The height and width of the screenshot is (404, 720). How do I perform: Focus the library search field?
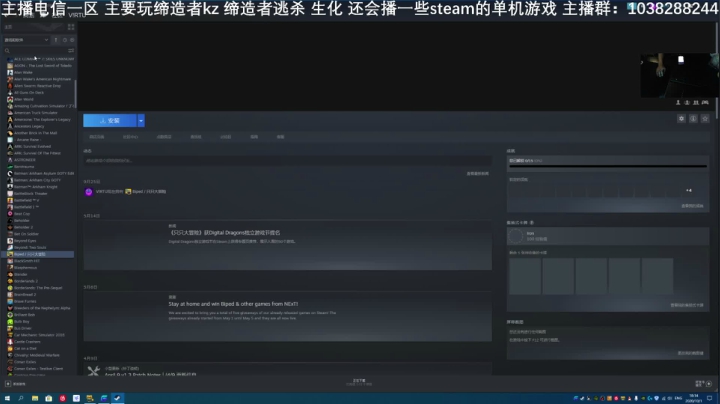tap(35, 50)
